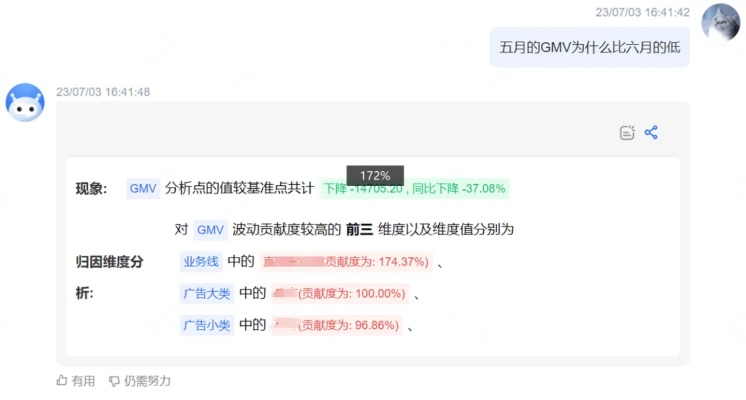Click the thumbs-up 有用 icon
Screen dimensions: 746x400
click(62, 381)
